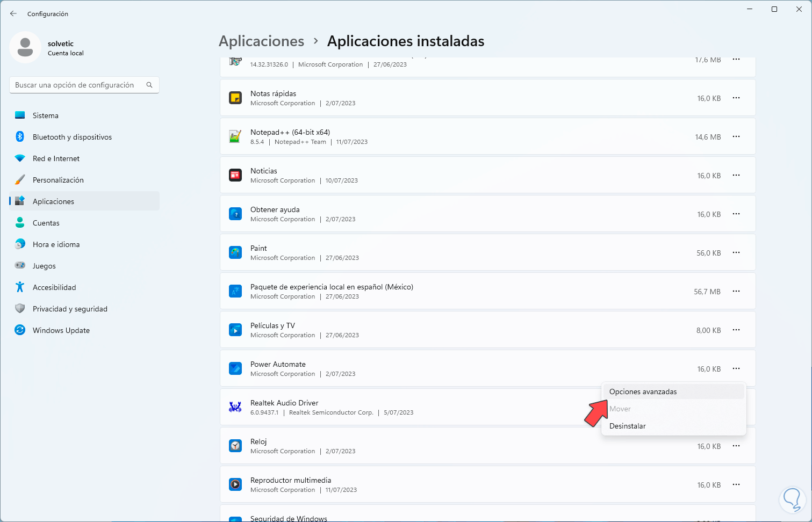The height and width of the screenshot is (522, 812).
Task: Click the Power Automate app name
Action: point(278,364)
